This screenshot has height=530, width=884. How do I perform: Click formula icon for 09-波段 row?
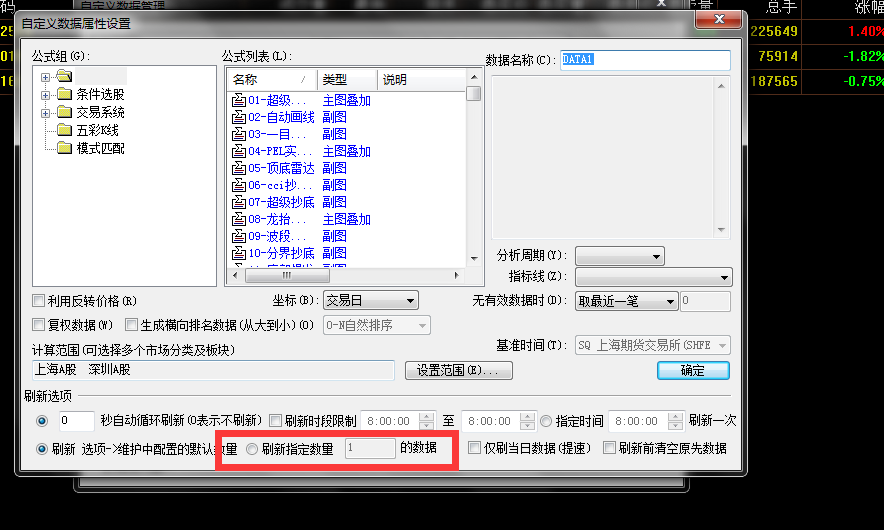(239, 236)
